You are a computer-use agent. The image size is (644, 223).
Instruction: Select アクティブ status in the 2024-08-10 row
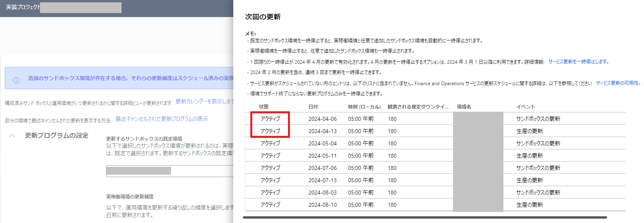(270, 205)
